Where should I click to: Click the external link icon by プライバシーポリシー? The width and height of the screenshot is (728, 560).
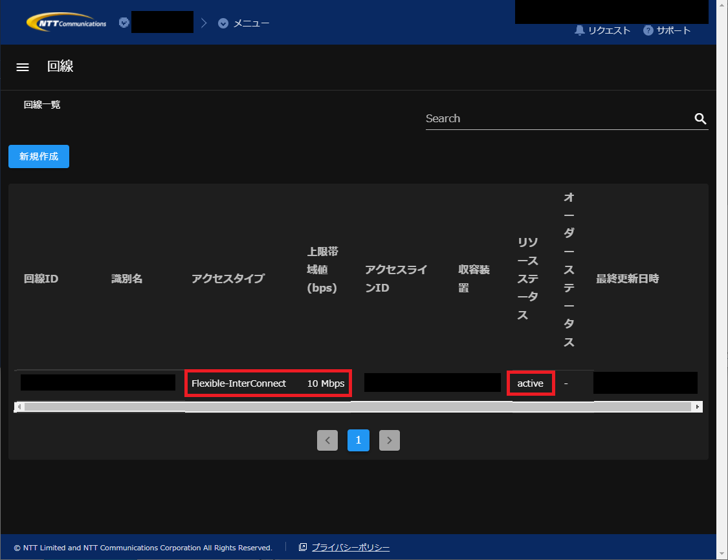pos(303,548)
